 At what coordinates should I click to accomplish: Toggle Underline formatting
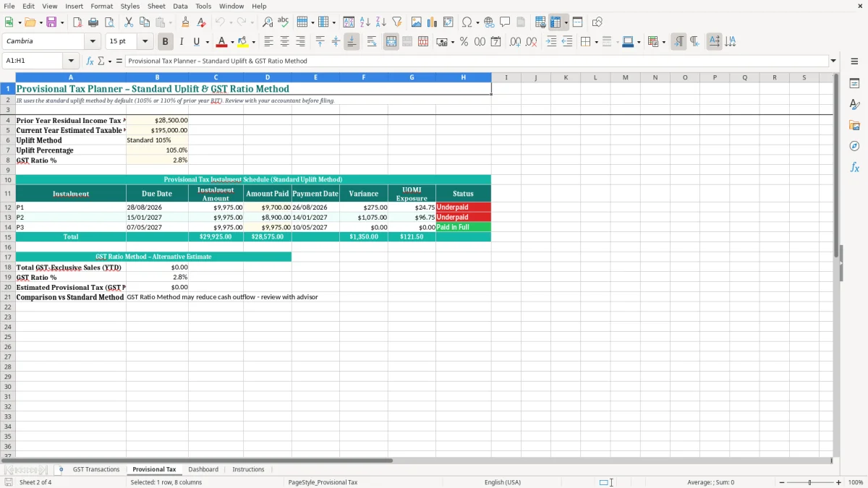pyautogui.click(x=196, y=42)
